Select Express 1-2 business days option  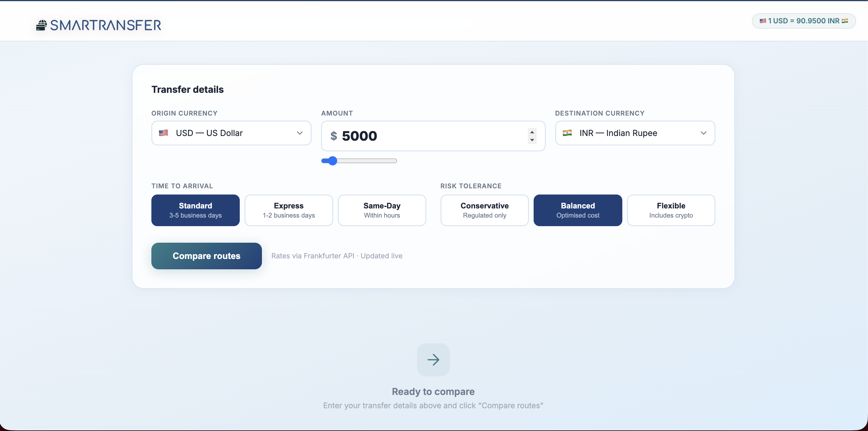pyautogui.click(x=289, y=210)
